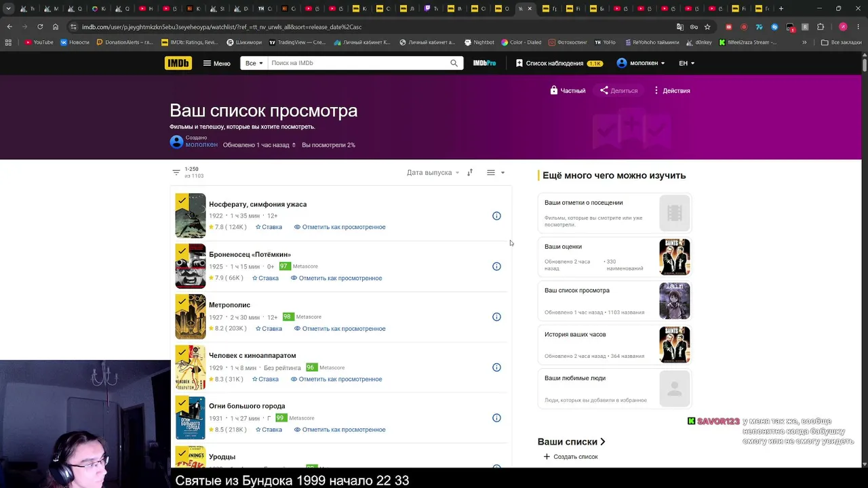The image size is (868, 488).
Task: Create a new list with Создать список
Action: click(570, 457)
